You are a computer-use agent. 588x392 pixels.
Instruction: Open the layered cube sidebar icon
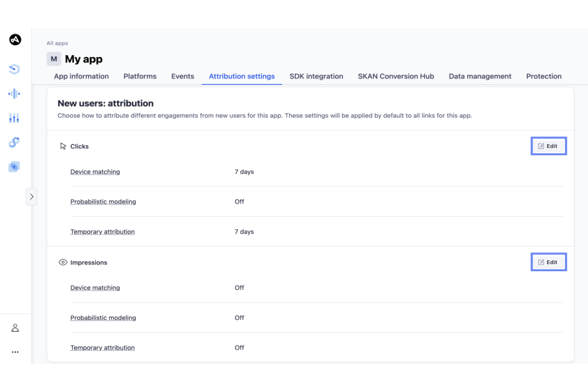(x=14, y=69)
